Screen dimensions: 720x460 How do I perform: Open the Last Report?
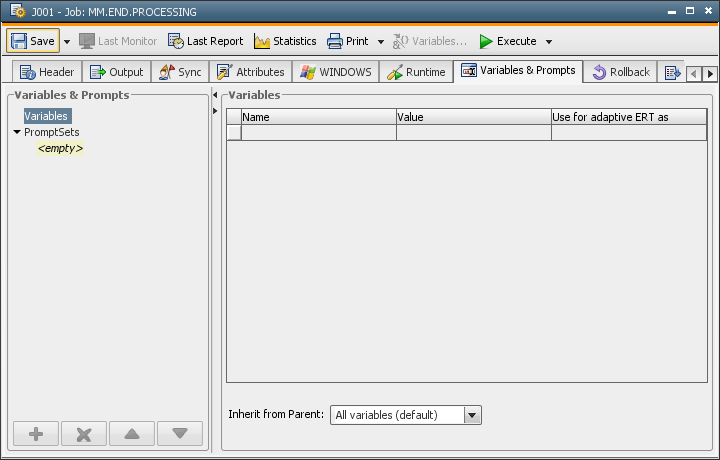tap(205, 41)
